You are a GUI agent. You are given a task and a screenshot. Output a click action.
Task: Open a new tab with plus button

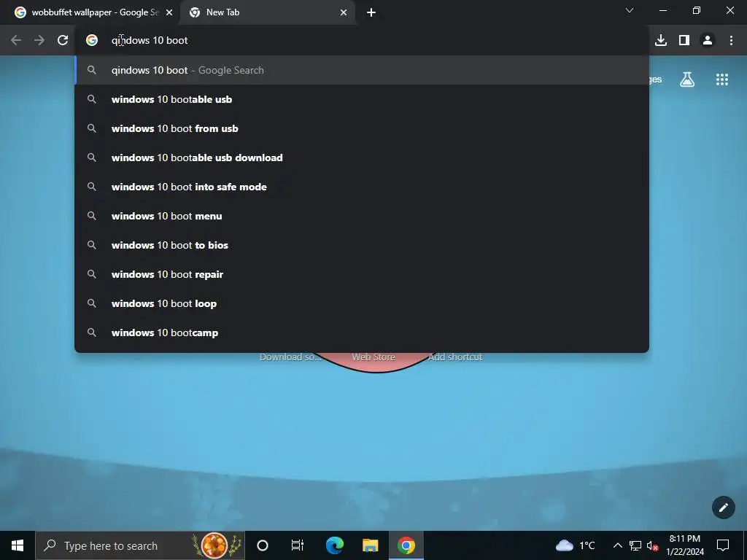pyautogui.click(x=371, y=12)
